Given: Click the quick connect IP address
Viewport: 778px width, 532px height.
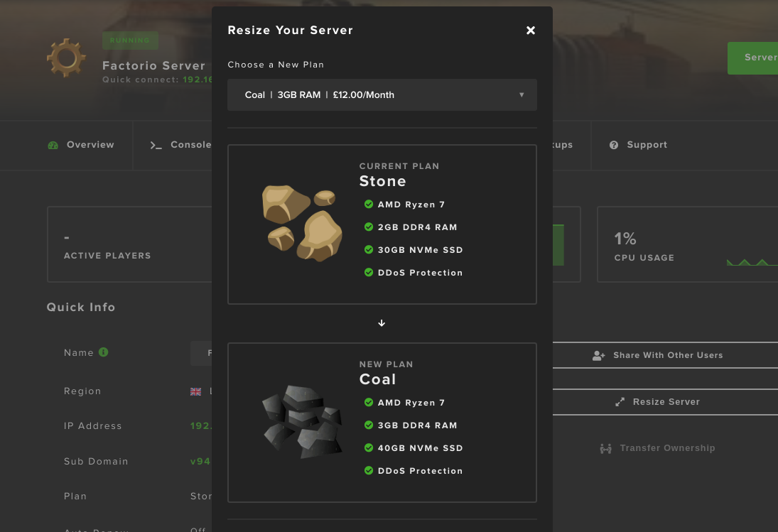Looking at the screenshot, I should [198, 80].
